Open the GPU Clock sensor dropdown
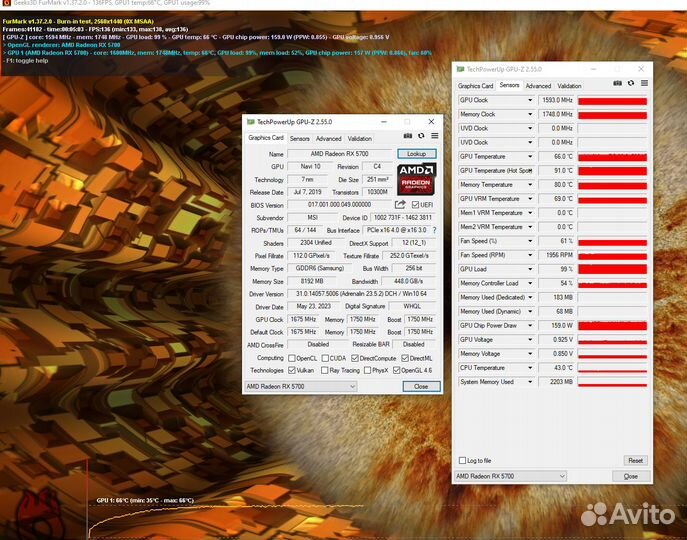687x540 pixels. coord(530,100)
